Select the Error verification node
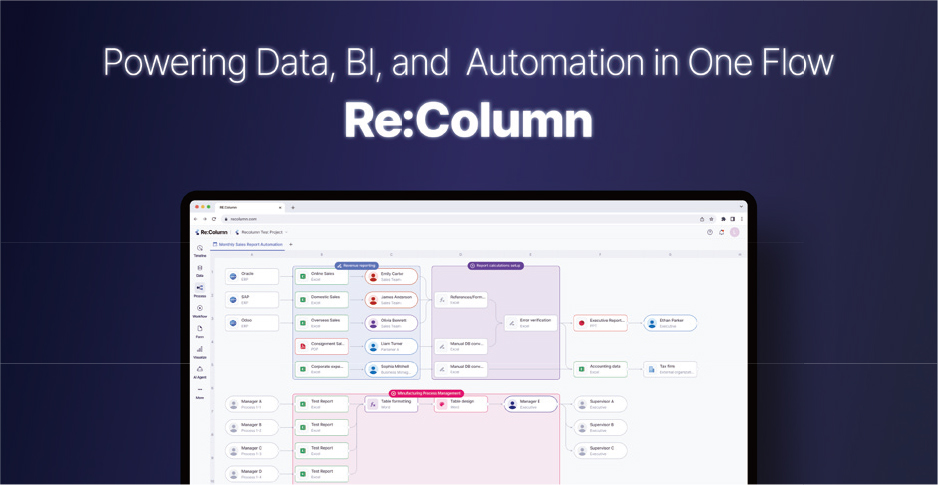The width and height of the screenshot is (938, 485). click(531, 323)
